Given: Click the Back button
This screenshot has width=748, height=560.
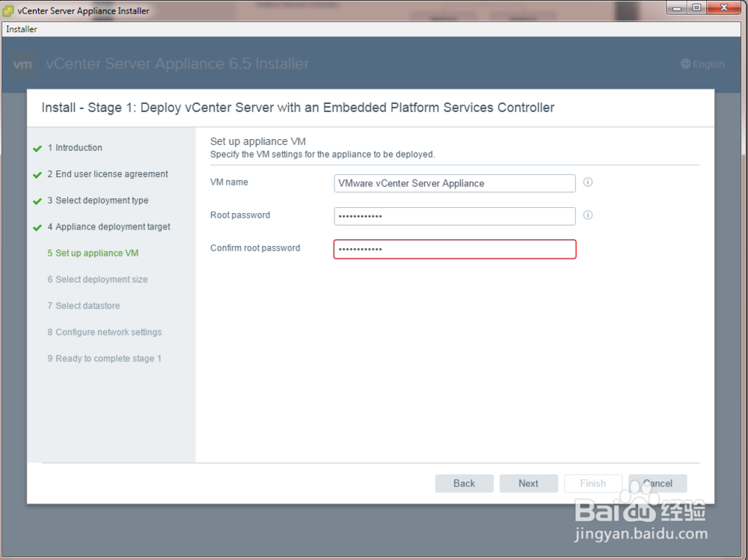Looking at the screenshot, I should point(465,483).
